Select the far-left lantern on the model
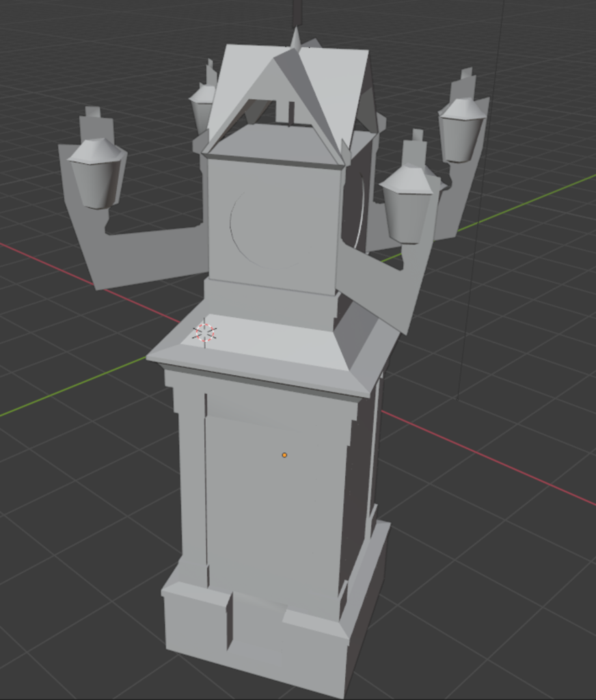The image size is (596, 700). (x=96, y=174)
